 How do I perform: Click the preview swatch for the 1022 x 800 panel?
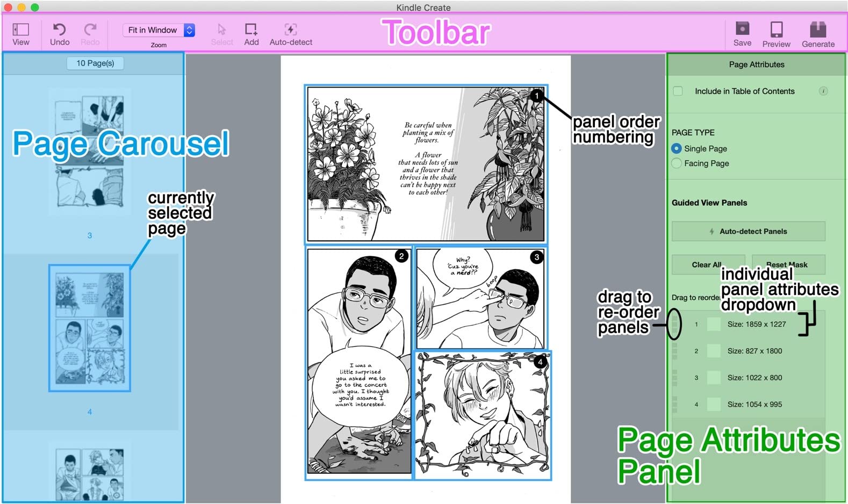[x=714, y=378]
